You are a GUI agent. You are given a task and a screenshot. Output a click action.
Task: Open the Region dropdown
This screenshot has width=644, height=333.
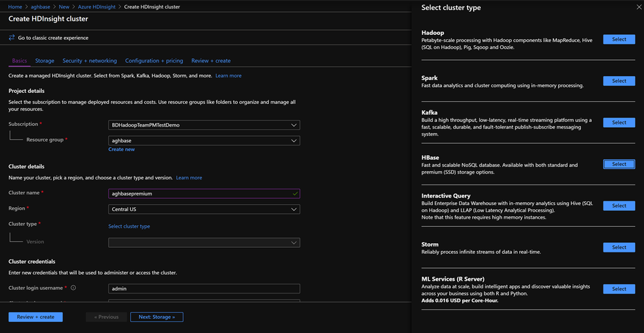pos(204,209)
